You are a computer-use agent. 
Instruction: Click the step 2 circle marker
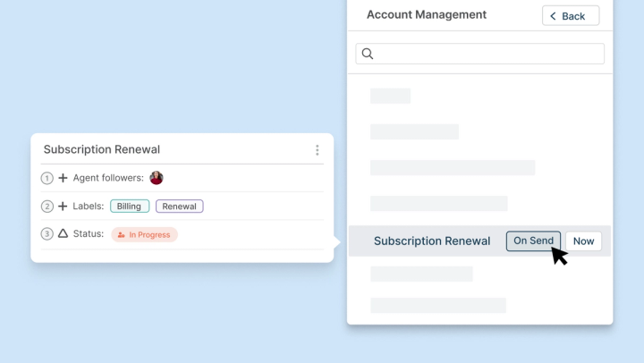coord(47,207)
